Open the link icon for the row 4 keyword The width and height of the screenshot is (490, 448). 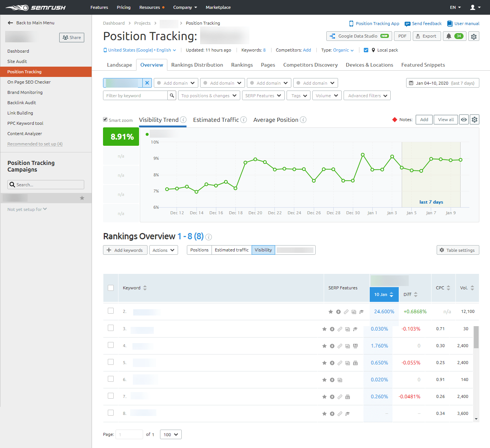pyautogui.click(x=340, y=346)
